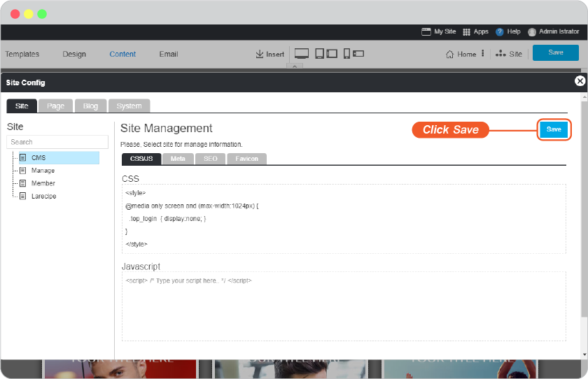Click the Home link text
This screenshot has height=379, width=588.
point(466,55)
